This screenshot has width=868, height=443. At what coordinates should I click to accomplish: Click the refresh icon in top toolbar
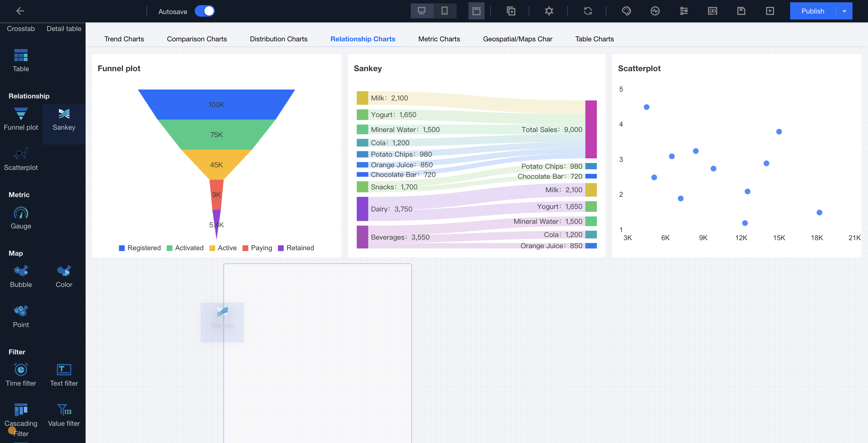tap(588, 11)
